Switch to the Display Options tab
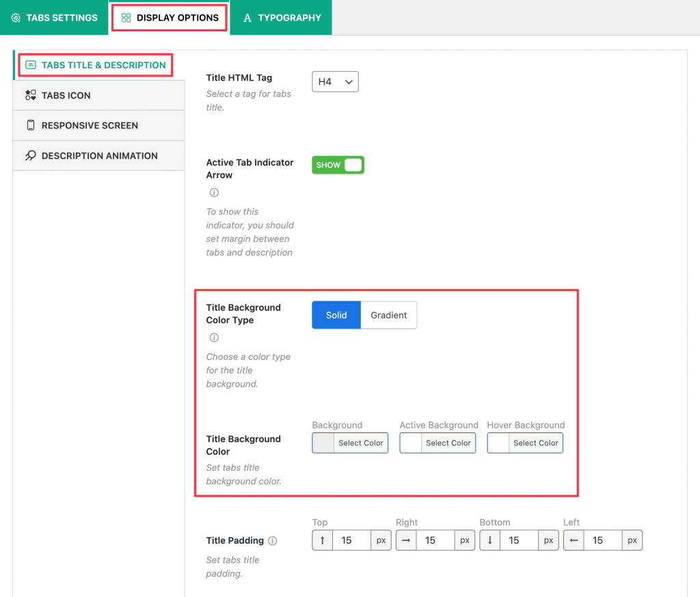 [170, 18]
